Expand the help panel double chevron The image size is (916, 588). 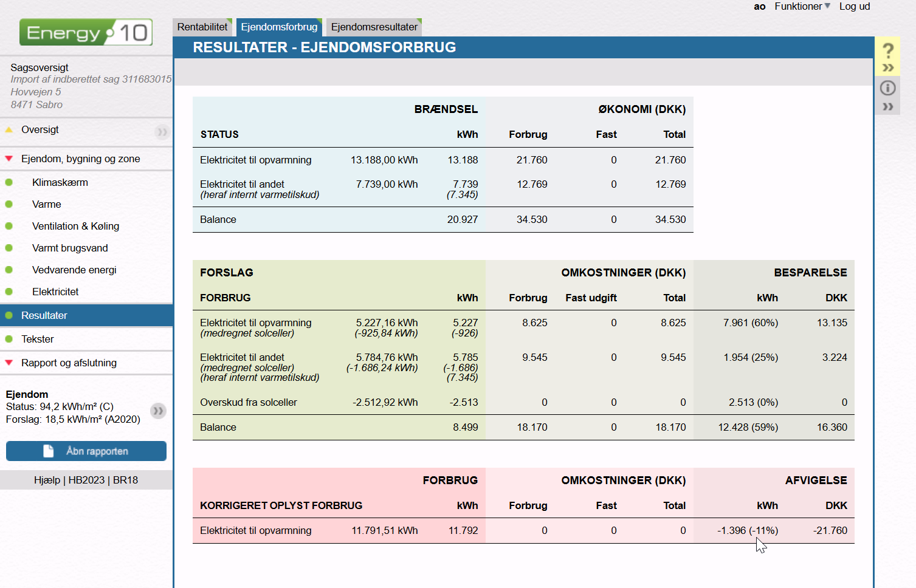click(887, 67)
